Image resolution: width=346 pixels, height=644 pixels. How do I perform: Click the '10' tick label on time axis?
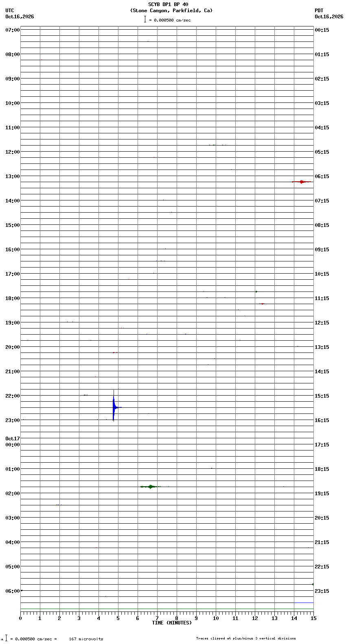[x=216, y=618]
